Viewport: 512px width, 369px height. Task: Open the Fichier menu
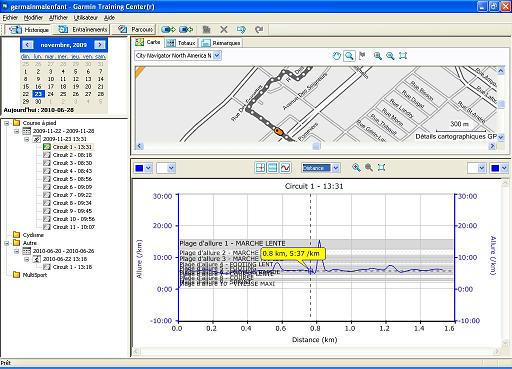pyautogui.click(x=10, y=18)
